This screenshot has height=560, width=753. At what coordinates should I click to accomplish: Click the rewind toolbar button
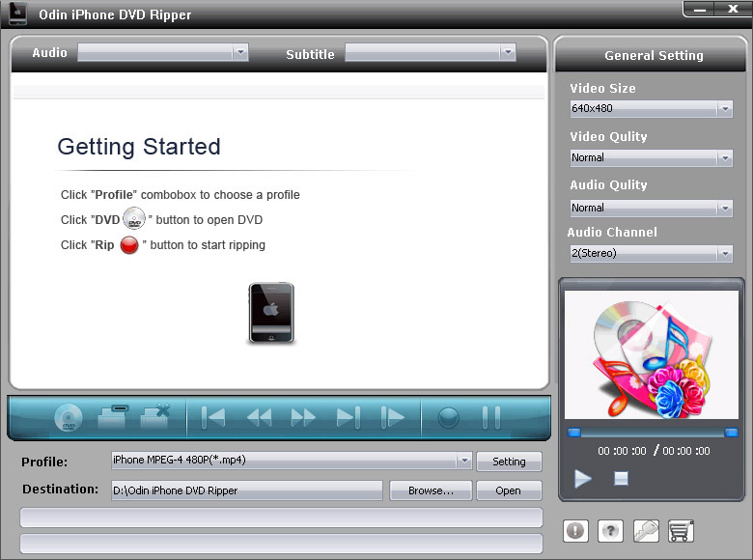[260, 417]
